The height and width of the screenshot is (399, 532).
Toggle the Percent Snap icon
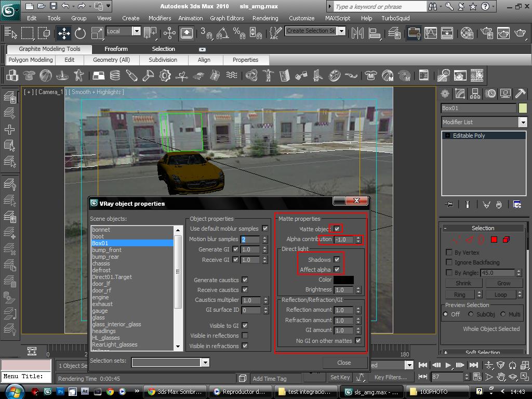pos(239,33)
